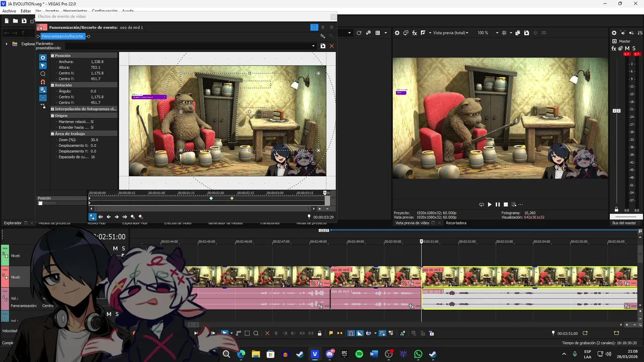This screenshot has width=644, height=362.
Task: Create a keyframe with the diamond plus icon
Action: click(x=133, y=217)
